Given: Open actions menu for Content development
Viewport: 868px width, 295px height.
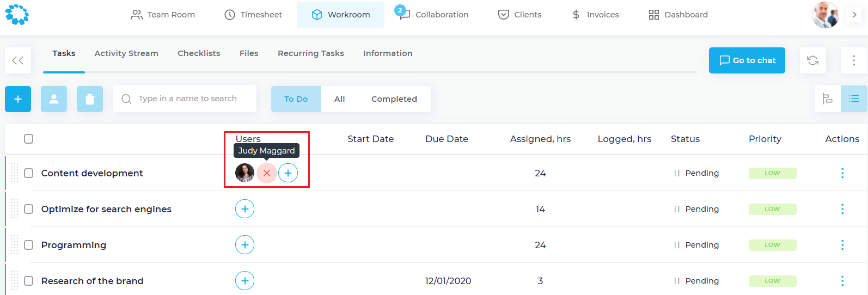Looking at the screenshot, I should 842,173.
